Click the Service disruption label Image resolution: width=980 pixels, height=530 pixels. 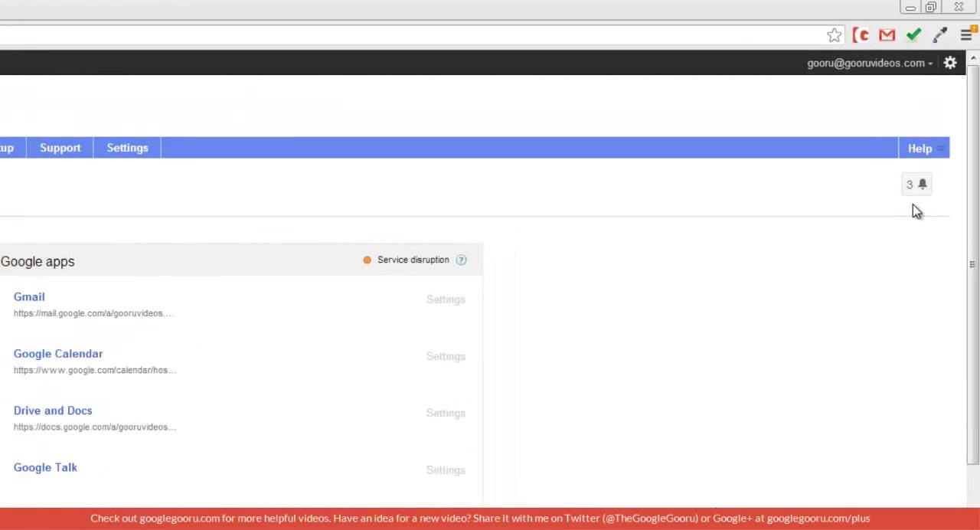[413, 260]
